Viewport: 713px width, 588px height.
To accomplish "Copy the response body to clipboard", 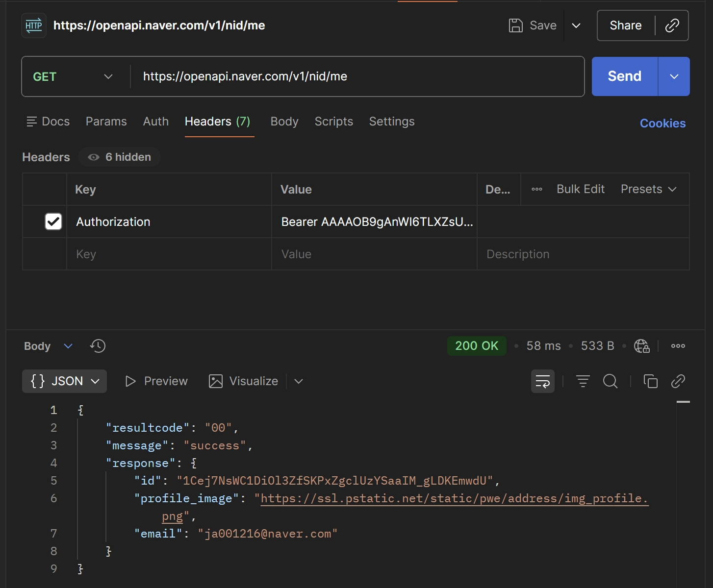I will [650, 381].
